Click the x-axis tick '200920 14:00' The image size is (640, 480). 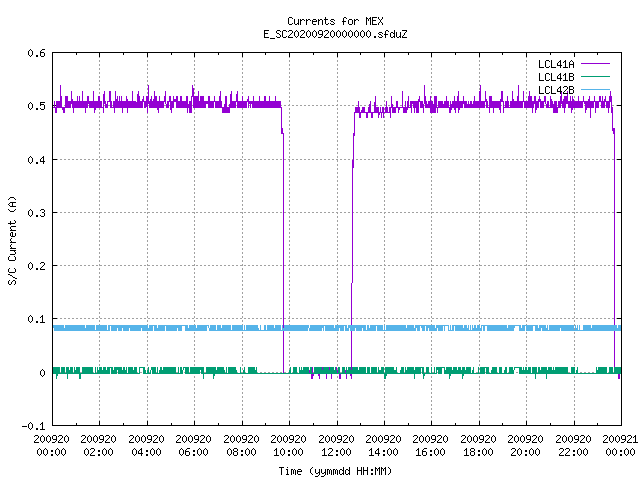click(x=383, y=446)
